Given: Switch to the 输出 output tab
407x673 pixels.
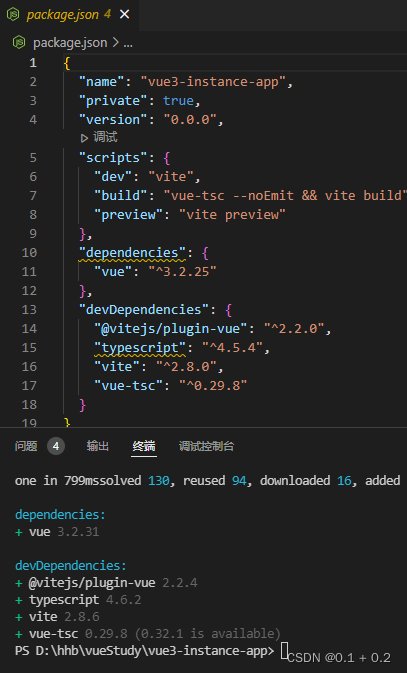Looking at the screenshot, I should click(x=97, y=446).
